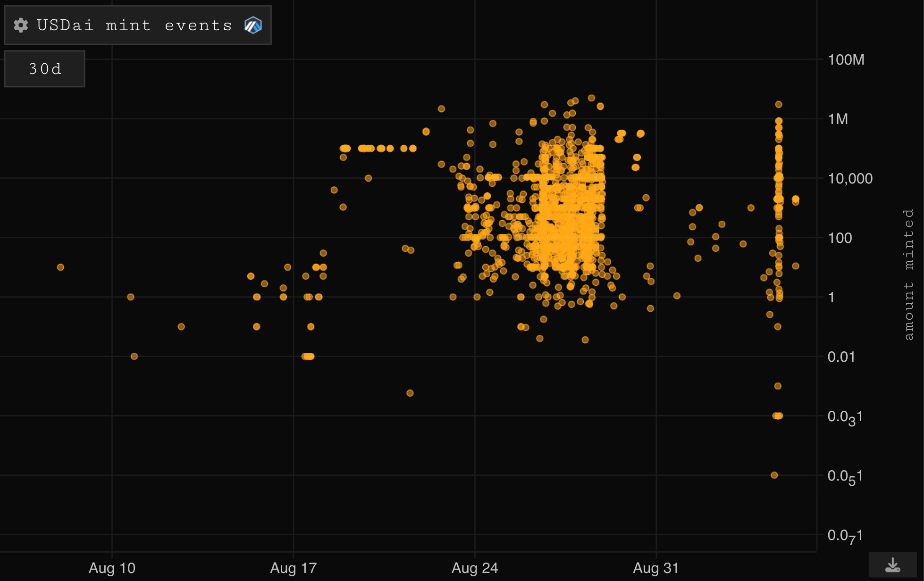Screen dimensions: 924x581
Task: Click the Aug 31 date label
Action: [x=655, y=568]
